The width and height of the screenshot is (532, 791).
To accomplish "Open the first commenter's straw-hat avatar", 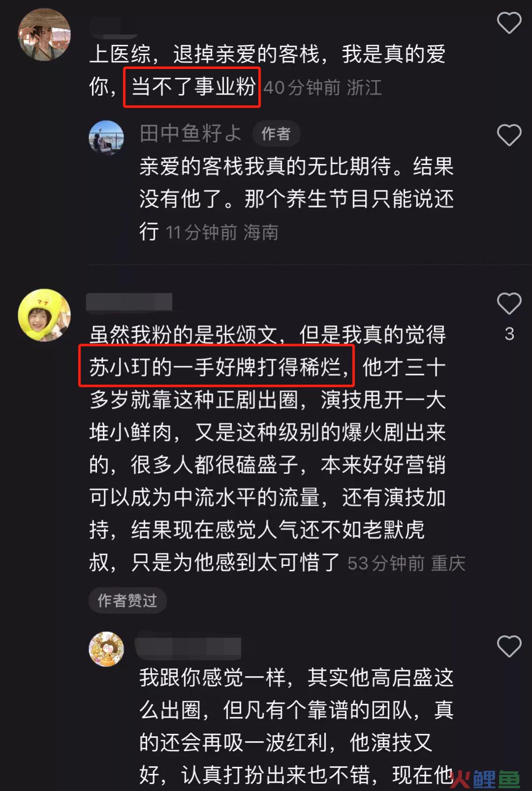I will [x=44, y=34].
